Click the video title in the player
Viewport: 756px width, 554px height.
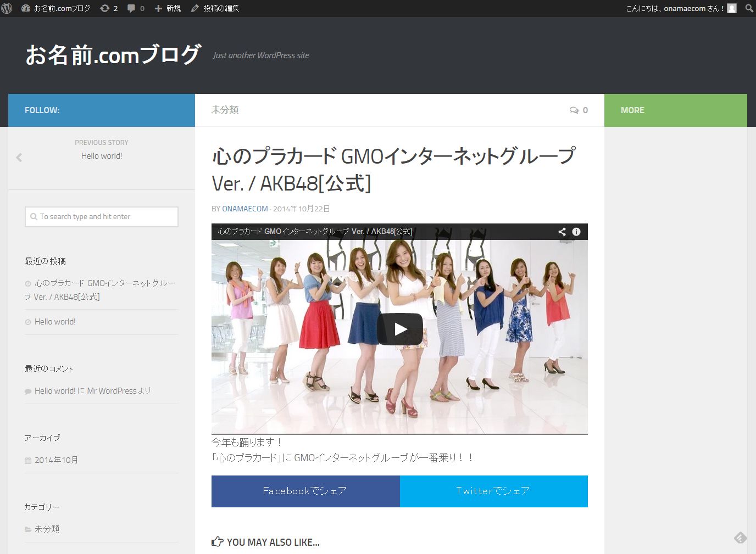[315, 232]
